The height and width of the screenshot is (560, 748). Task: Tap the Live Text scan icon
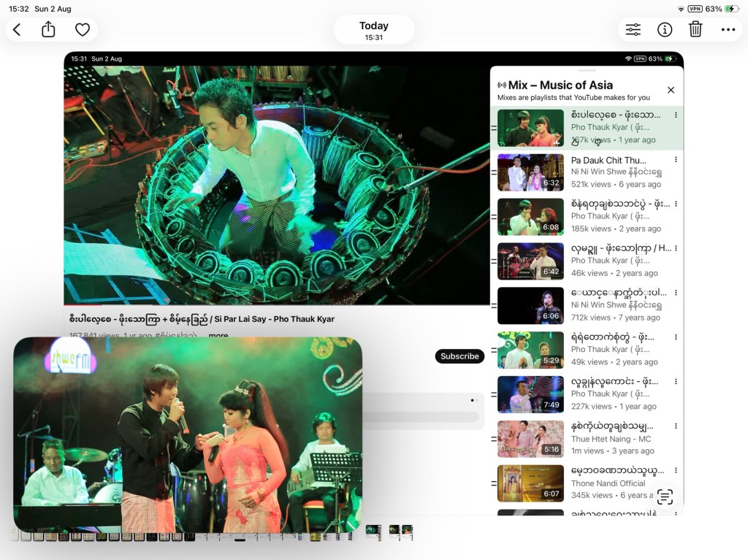click(x=665, y=496)
